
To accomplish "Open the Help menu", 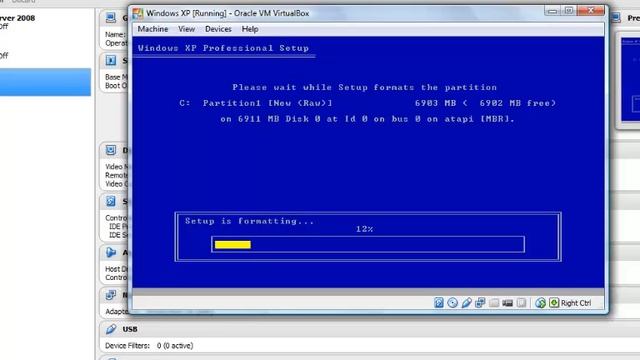I will [249, 29].
